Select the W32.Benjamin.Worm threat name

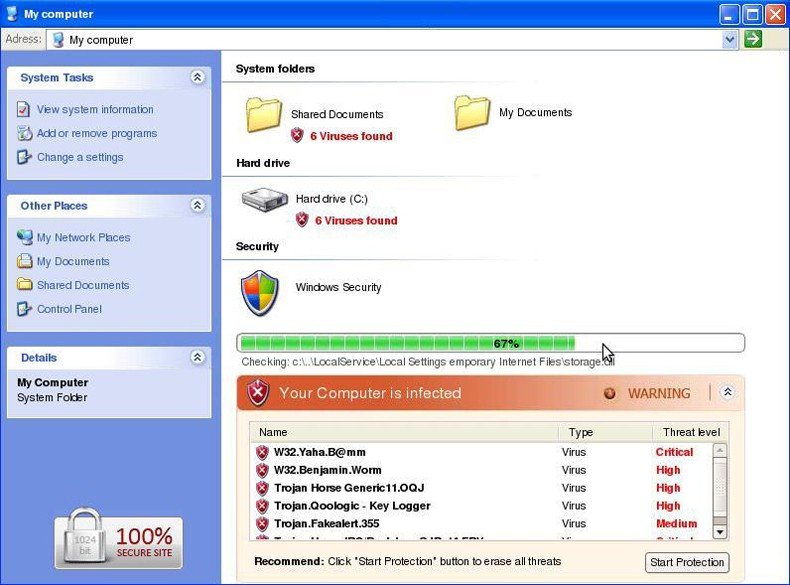pyautogui.click(x=327, y=470)
